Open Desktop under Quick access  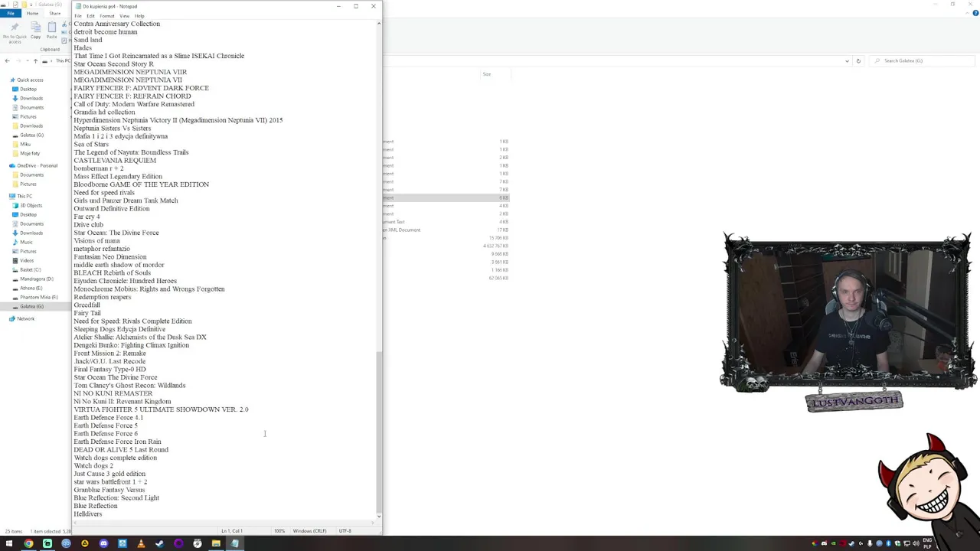28,89
